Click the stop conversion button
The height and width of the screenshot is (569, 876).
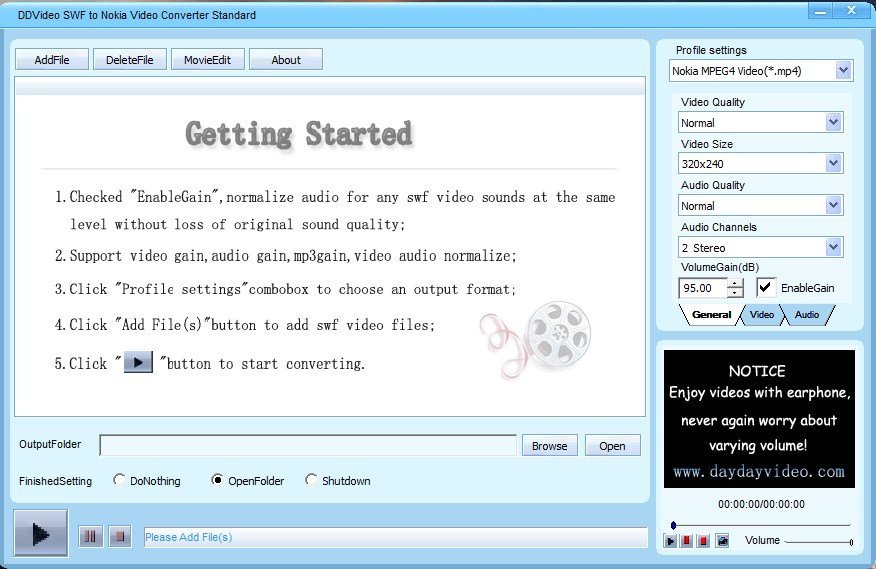point(120,537)
